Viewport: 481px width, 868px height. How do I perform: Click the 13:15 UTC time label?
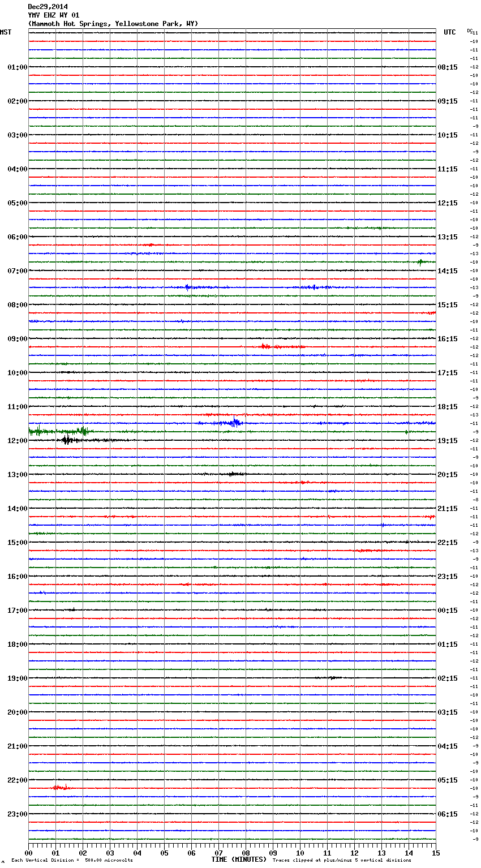[x=448, y=237]
